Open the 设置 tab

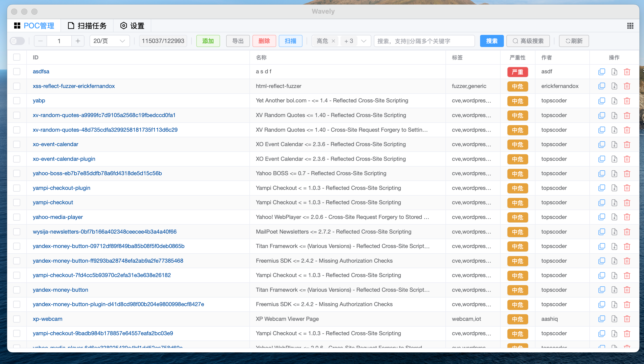click(x=132, y=26)
